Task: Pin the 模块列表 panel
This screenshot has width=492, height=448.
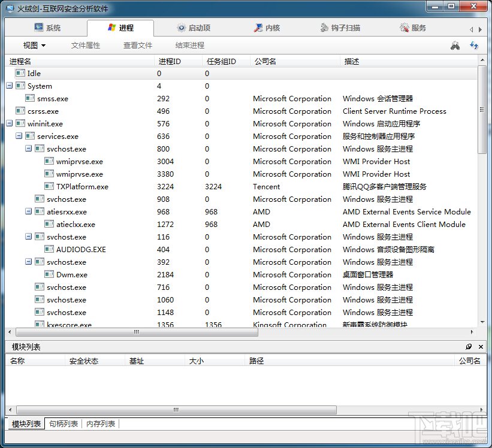Action: tap(469, 346)
